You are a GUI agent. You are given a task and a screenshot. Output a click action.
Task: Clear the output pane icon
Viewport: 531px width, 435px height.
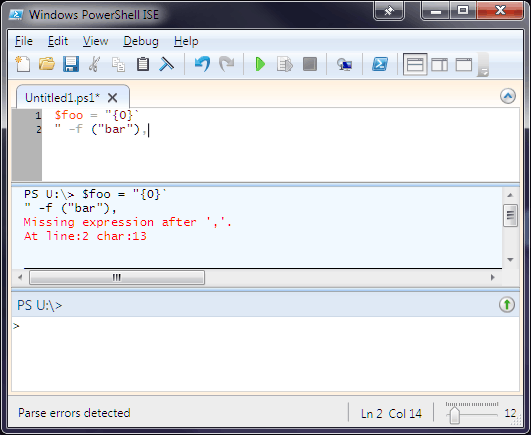(166, 64)
